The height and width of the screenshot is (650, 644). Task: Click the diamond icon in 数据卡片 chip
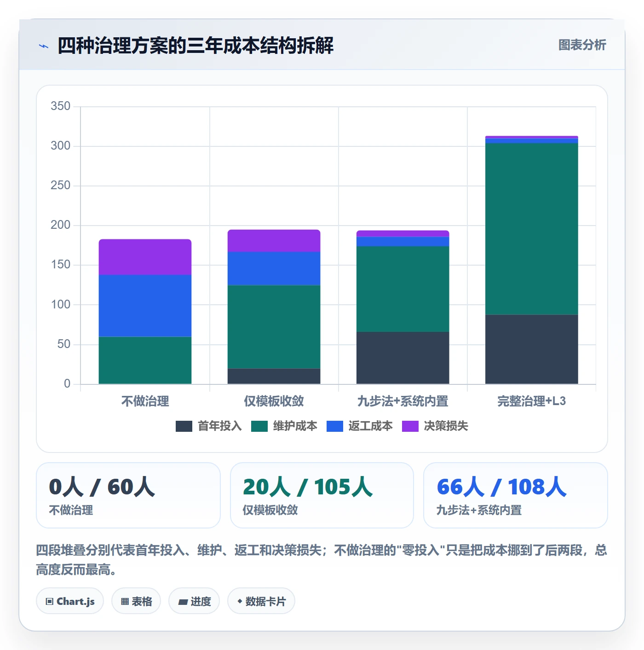tap(240, 601)
